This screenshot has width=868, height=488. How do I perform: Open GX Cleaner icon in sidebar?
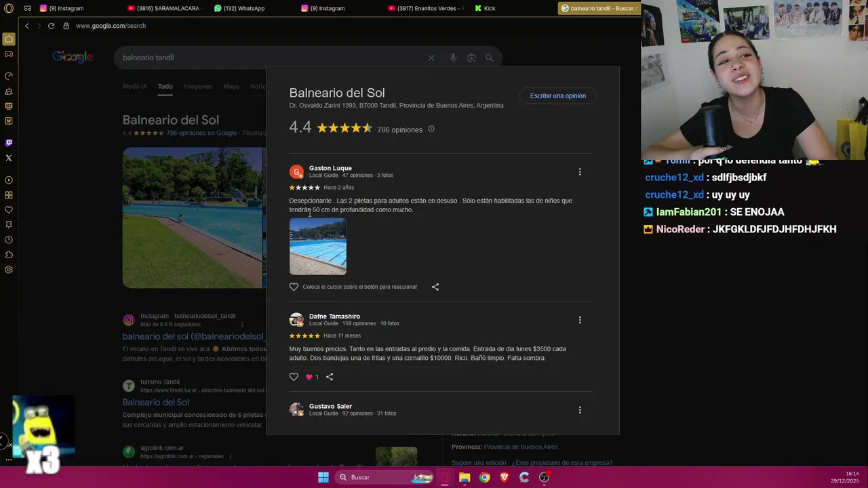[9, 91]
